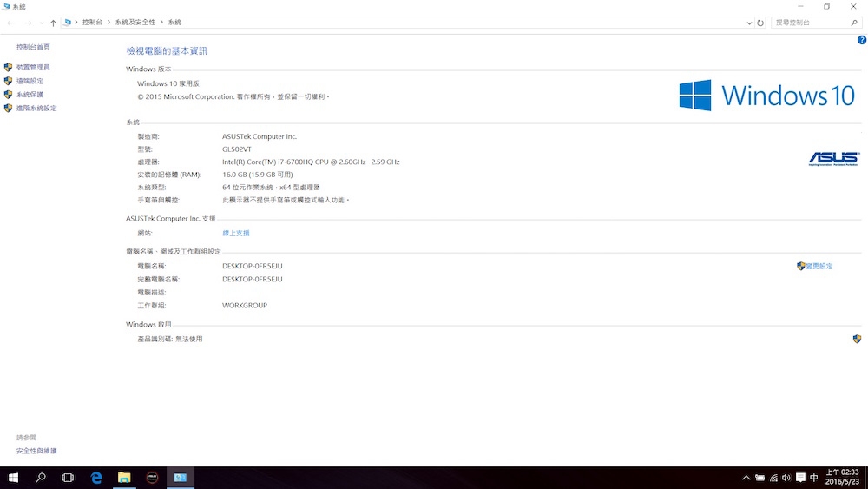Viewport: 868px width, 489px height.
Task: Open File Explorer from taskbar
Action: [124, 478]
